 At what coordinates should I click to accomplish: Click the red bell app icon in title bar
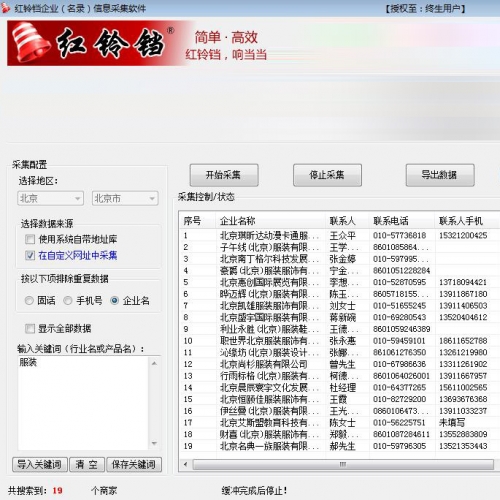point(5,8)
